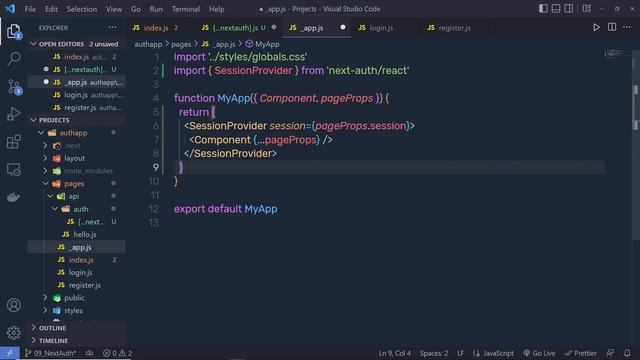Open hello.js in the file tree
This screenshot has height=360, width=640.
pyautogui.click(x=85, y=234)
